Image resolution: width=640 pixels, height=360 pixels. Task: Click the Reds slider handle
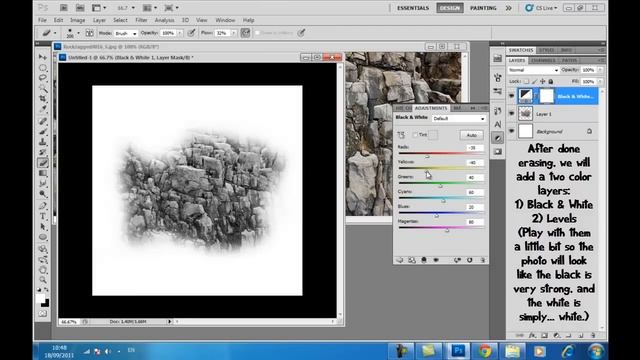pyautogui.click(x=427, y=156)
